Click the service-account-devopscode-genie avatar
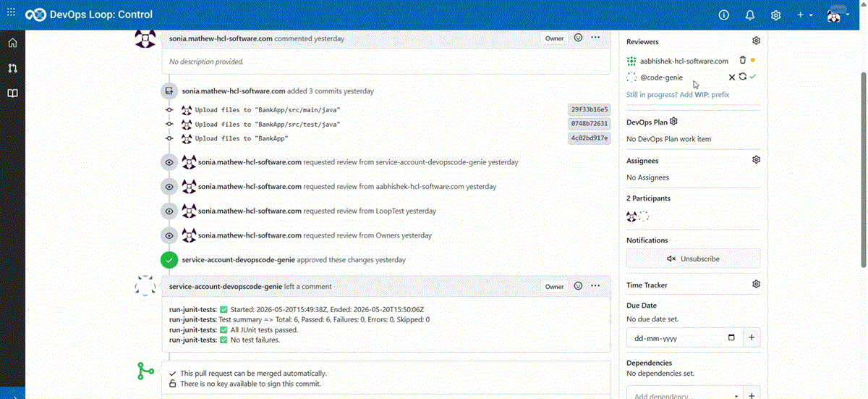Viewport: 868px width, 399px height. pos(145,286)
